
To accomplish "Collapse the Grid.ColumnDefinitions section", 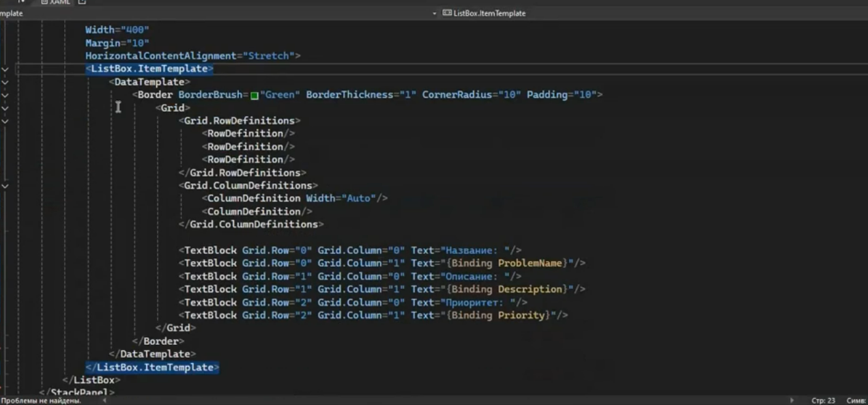I will (x=5, y=186).
